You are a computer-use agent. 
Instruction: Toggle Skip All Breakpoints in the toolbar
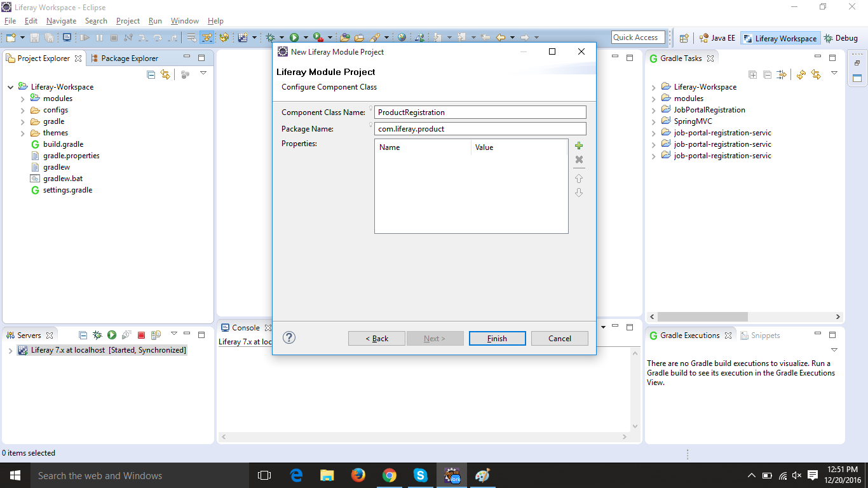pos(129,37)
